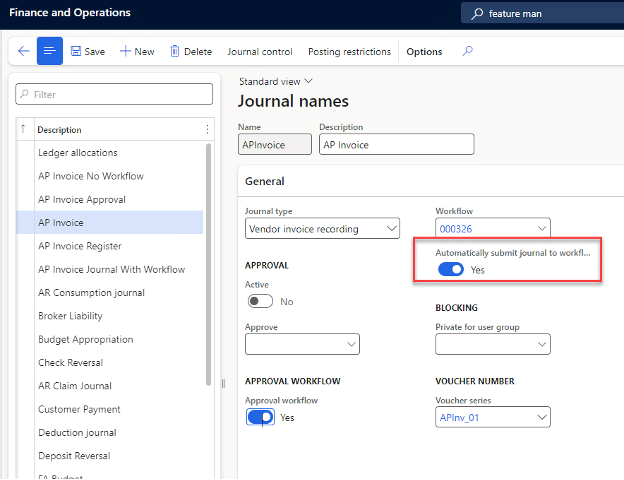Open the column options three-dot menu

click(x=207, y=129)
